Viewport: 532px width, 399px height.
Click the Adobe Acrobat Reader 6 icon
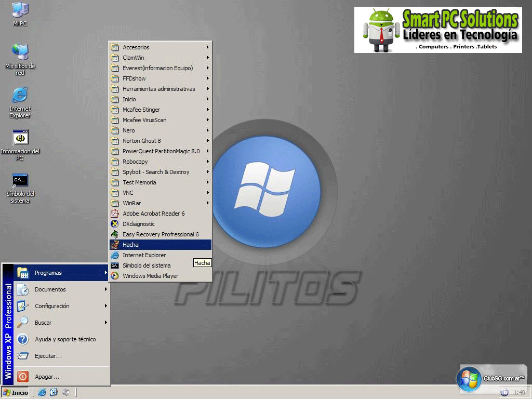pos(115,214)
